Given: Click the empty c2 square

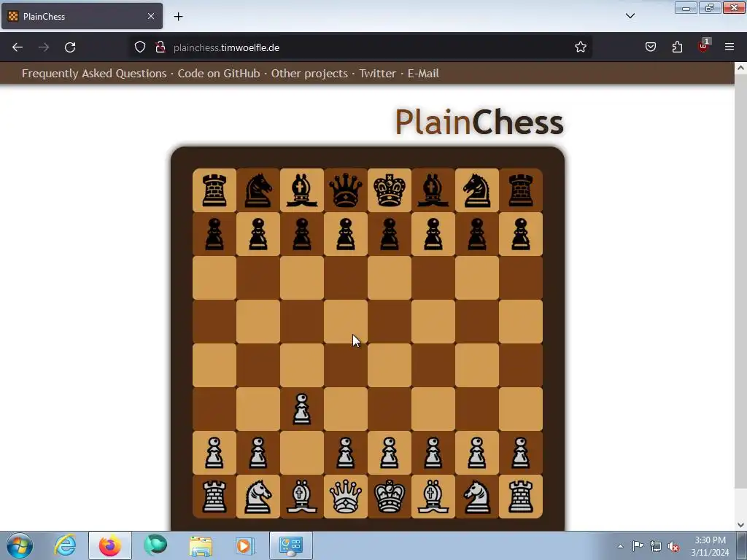Looking at the screenshot, I should [x=302, y=453].
